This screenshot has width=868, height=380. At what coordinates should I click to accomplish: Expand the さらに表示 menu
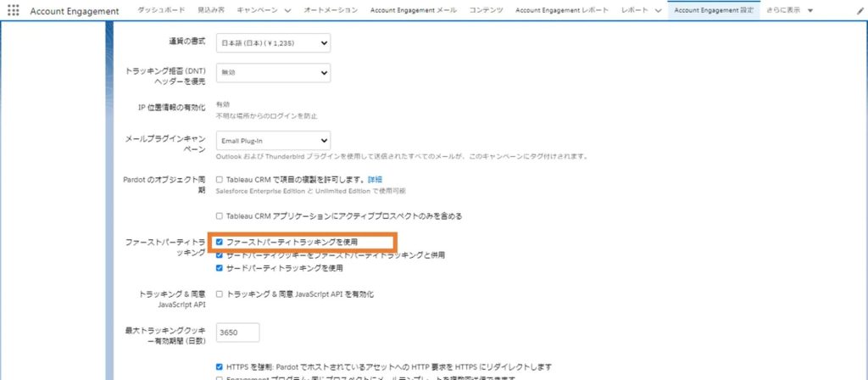(x=790, y=10)
